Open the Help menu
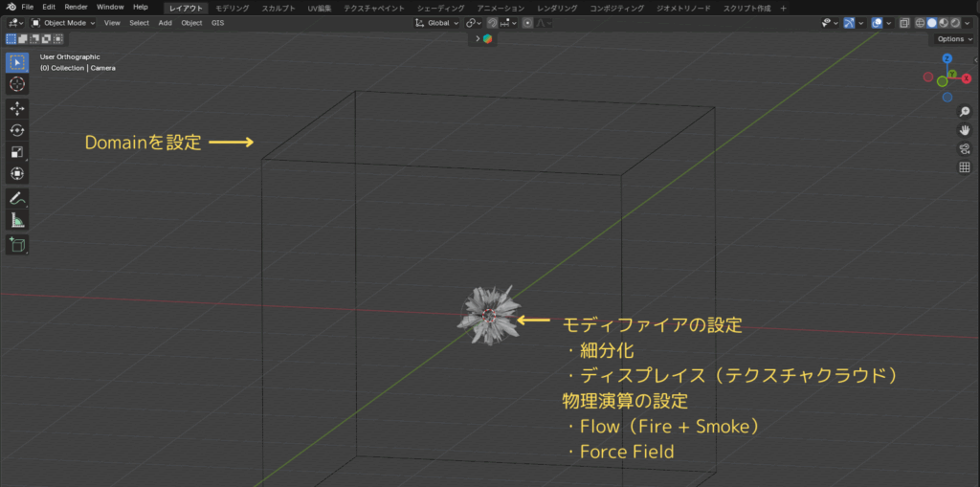 (x=140, y=8)
